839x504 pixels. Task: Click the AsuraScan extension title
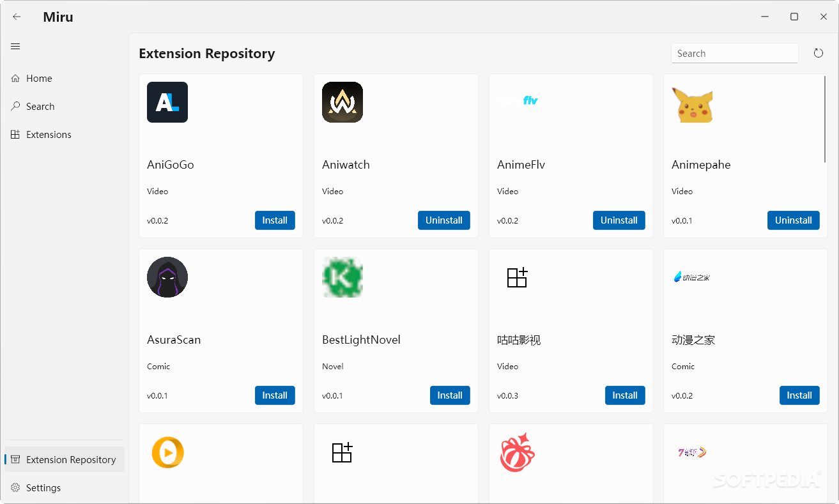point(174,340)
